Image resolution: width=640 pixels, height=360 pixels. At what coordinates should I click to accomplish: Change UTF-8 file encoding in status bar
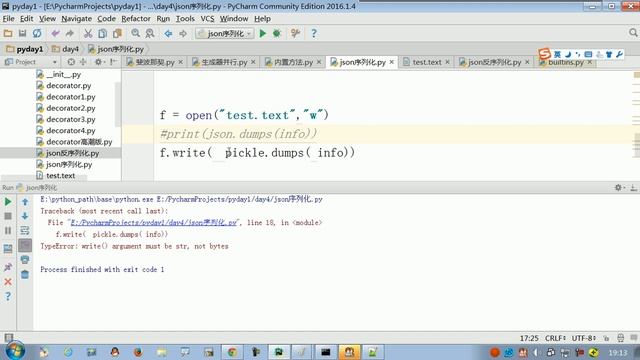[x=584, y=338]
